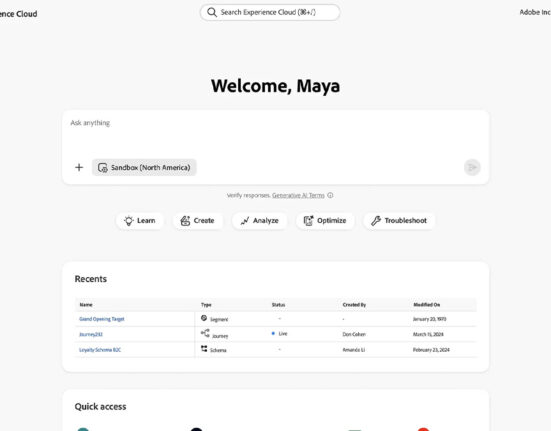Image resolution: width=551 pixels, height=431 pixels.
Task: Focus the Search Experience Cloud field
Action: pos(270,12)
